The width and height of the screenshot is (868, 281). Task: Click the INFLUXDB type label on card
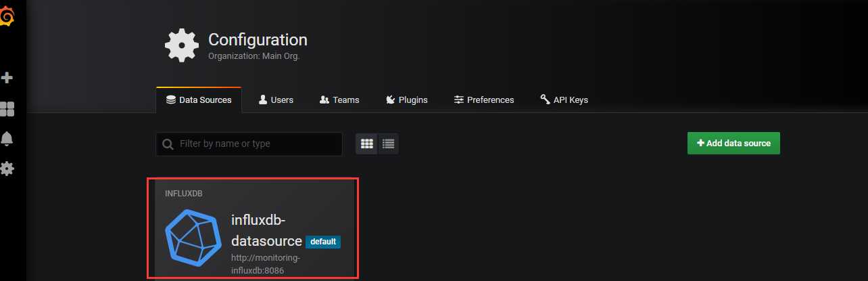[184, 194]
